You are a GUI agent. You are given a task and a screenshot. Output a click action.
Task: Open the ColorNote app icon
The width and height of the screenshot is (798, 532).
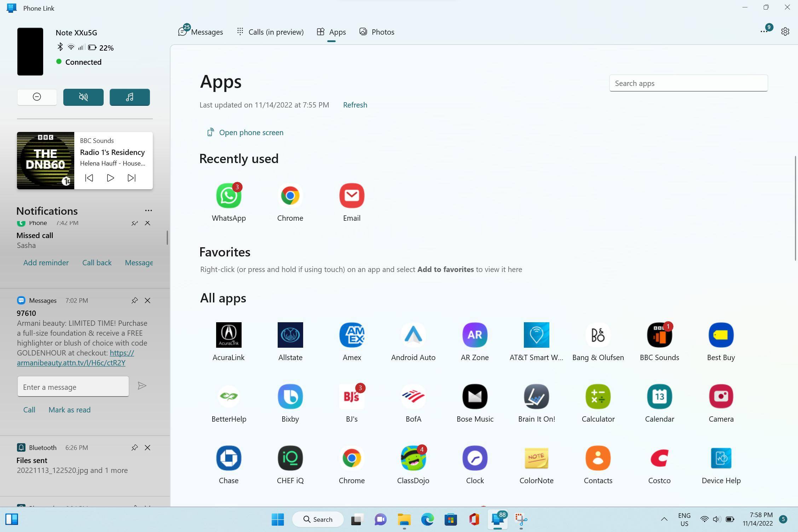pyautogui.click(x=536, y=458)
